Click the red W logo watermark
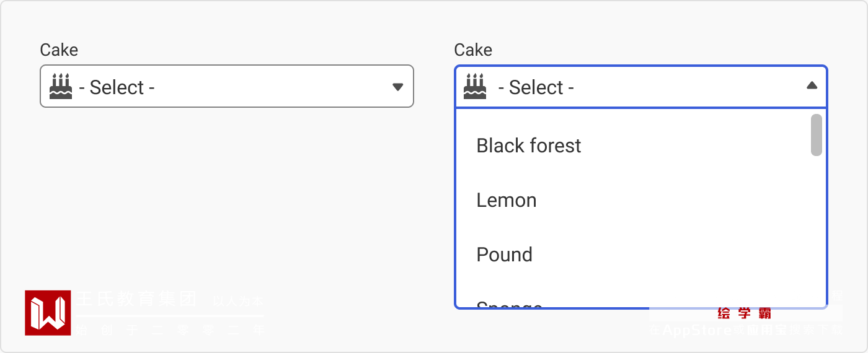 (x=48, y=313)
